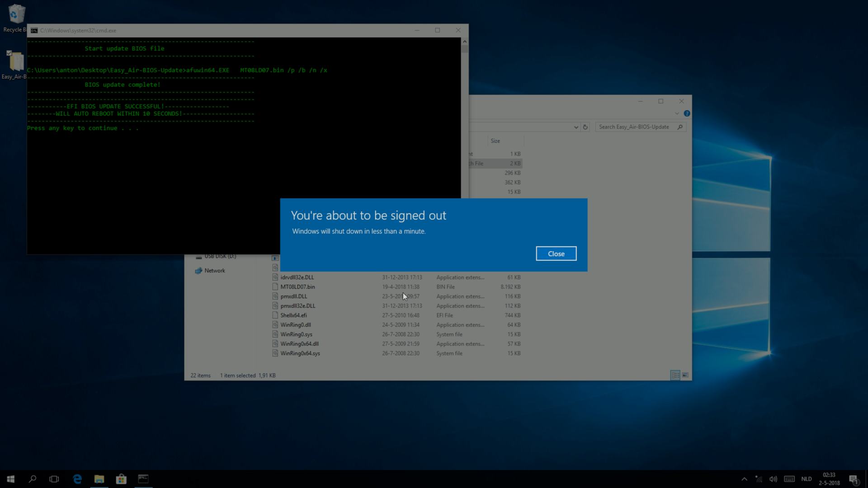868x488 pixels.
Task: Select the Recycle Bin desktop icon
Action: (15, 18)
